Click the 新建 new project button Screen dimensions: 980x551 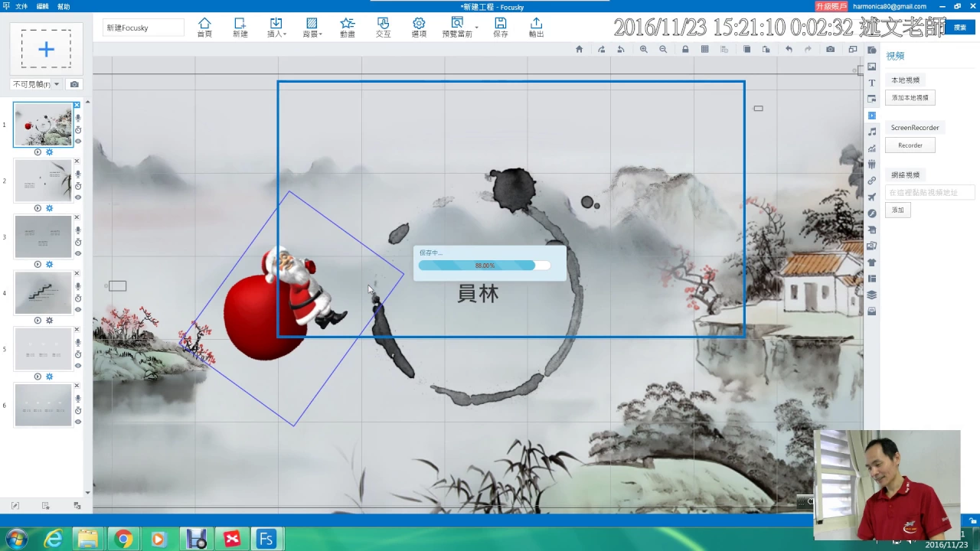pyautogui.click(x=240, y=28)
